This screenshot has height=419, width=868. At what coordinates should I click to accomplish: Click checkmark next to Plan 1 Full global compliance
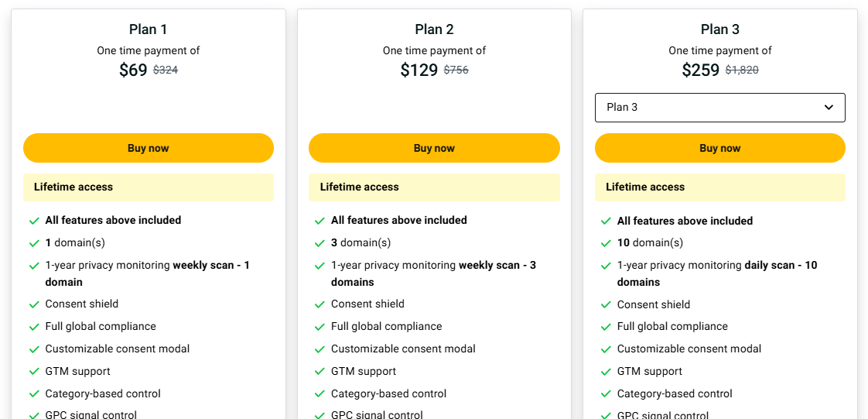coord(34,327)
